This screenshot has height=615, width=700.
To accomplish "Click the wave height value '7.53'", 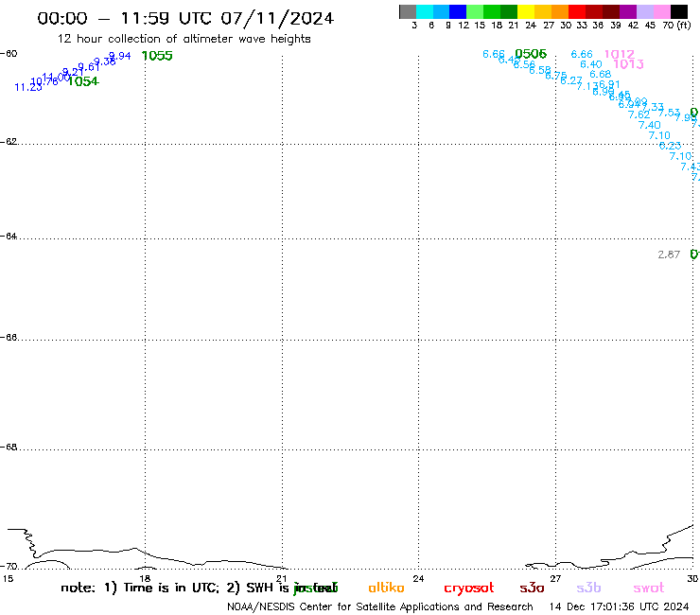I will tap(669, 113).
